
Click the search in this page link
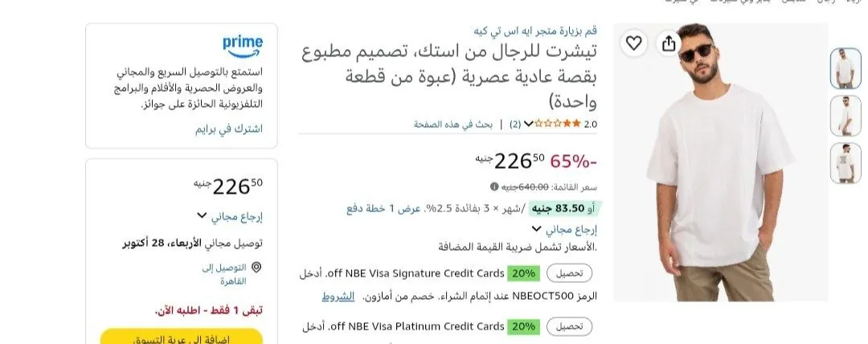pos(452,124)
